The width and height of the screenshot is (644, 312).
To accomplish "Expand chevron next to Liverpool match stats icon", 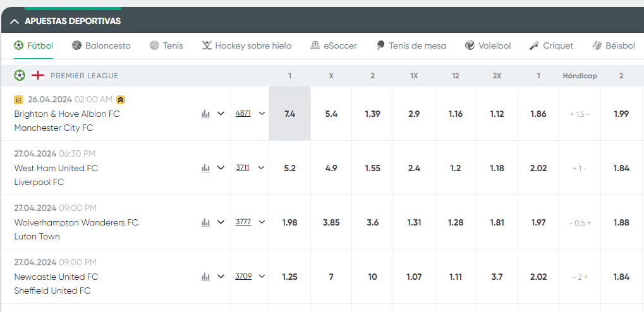I will [221, 168].
